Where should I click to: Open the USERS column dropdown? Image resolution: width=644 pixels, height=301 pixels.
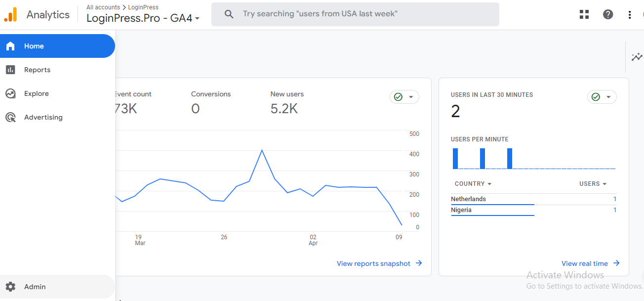click(x=593, y=183)
